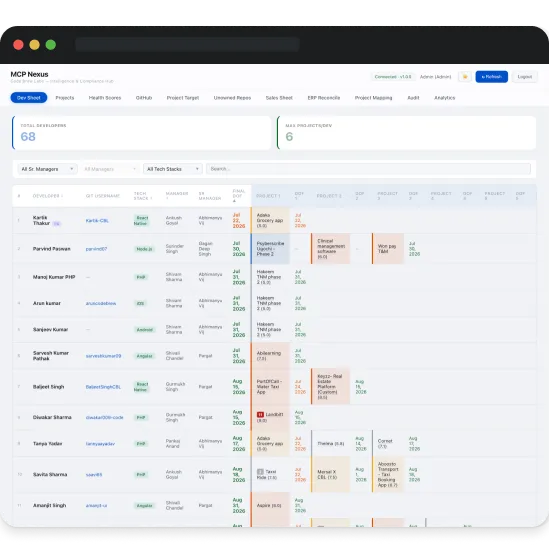Screen dimensions: 549x552
Task: Click the red icon beside Landbit project
Action: pos(260,415)
